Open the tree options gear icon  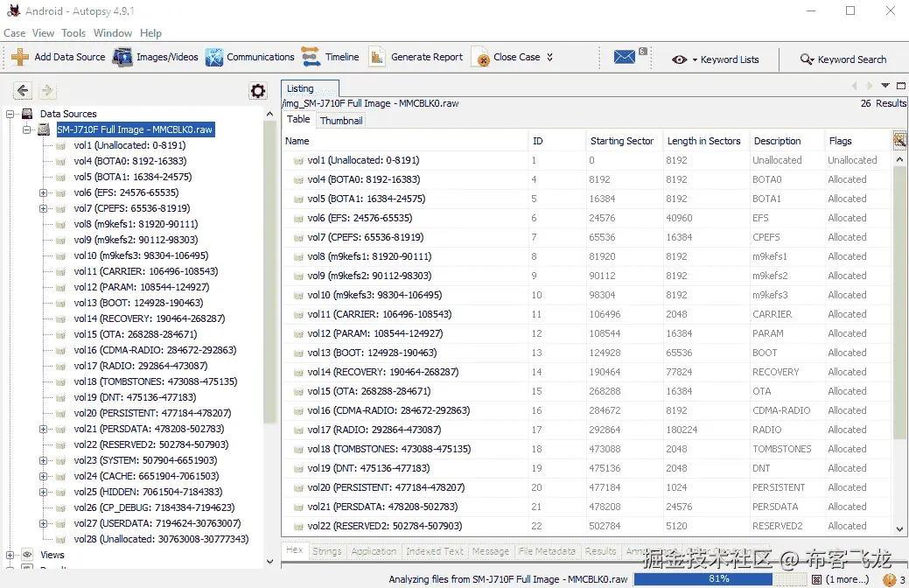click(x=258, y=90)
